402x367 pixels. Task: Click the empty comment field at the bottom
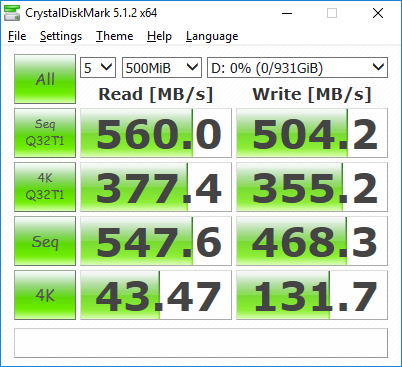click(201, 343)
